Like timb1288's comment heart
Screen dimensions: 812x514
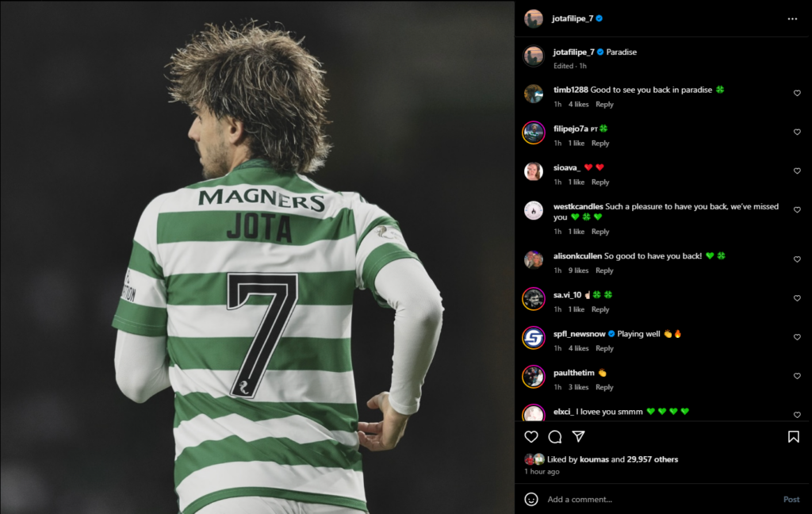point(797,94)
